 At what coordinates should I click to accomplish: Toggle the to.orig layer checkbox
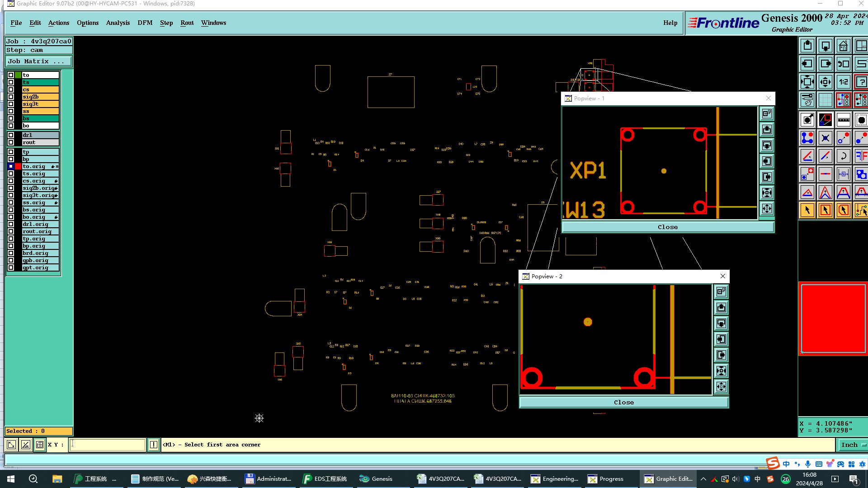tap(11, 167)
